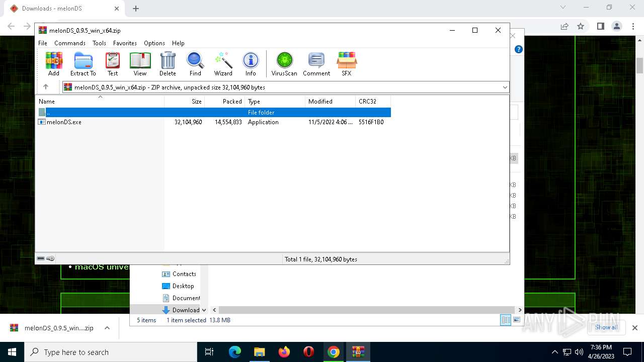This screenshot has height=362, width=644.
Task: Open Chrome profile avatar
Action: [616, 26]
